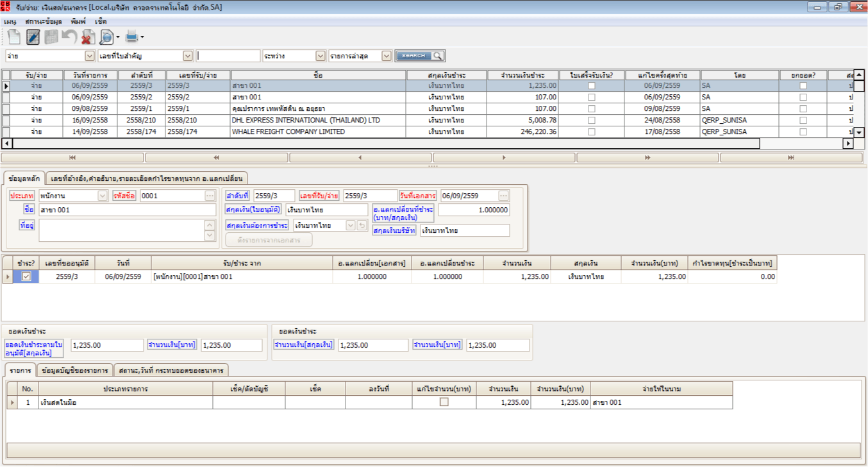Screen dimensions: 868x467
Task: Click the delete document red X icon
Action: click(x=88, y=37)
